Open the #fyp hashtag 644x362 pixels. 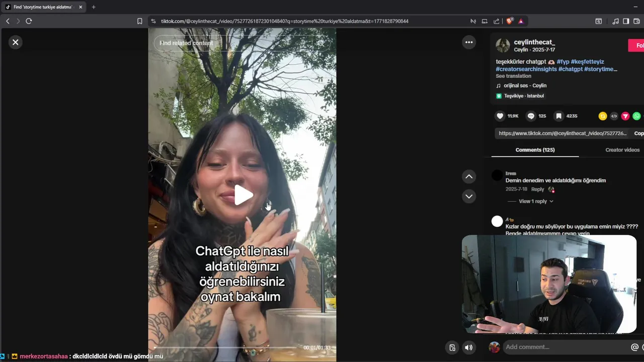click(x=562, y=62)
